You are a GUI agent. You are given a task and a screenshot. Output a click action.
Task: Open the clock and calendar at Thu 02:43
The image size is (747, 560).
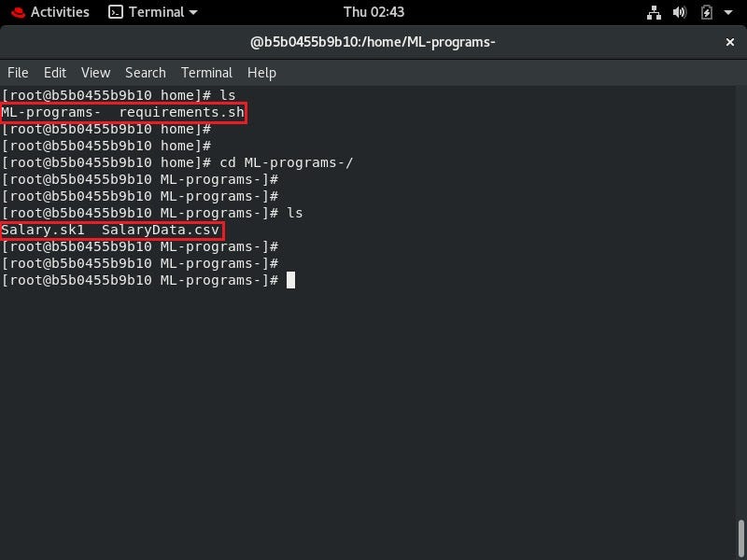(373, 12)
